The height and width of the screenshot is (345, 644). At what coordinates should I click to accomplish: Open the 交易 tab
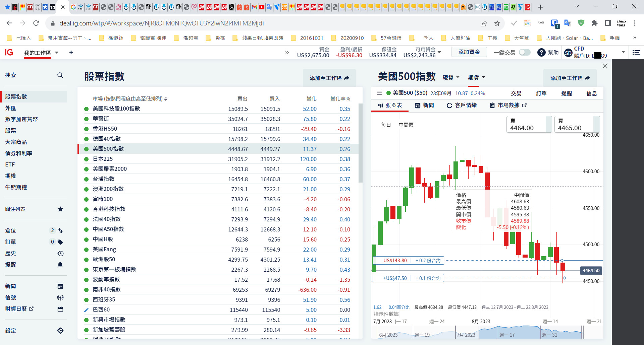click(516, 93)
